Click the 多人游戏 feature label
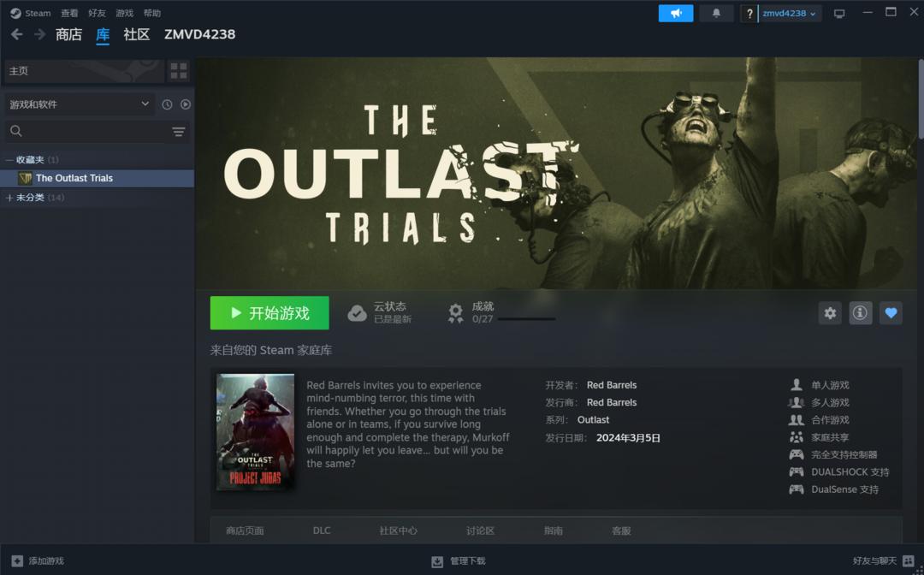924x575 pixels. [x=830, y=402]
